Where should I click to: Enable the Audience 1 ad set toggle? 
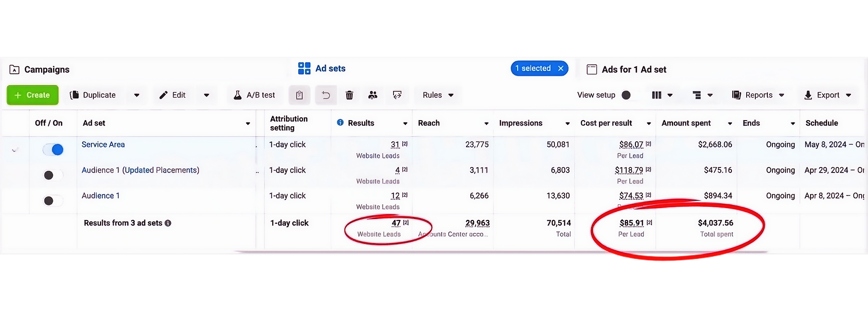click(53, 201)
